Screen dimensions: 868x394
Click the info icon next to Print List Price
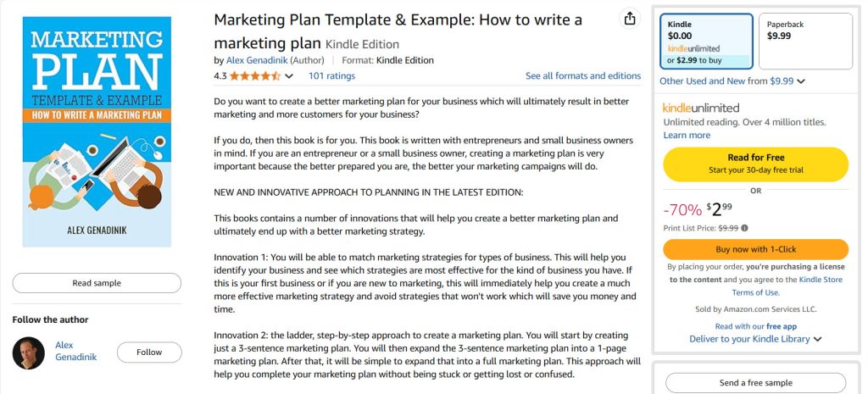744,228
